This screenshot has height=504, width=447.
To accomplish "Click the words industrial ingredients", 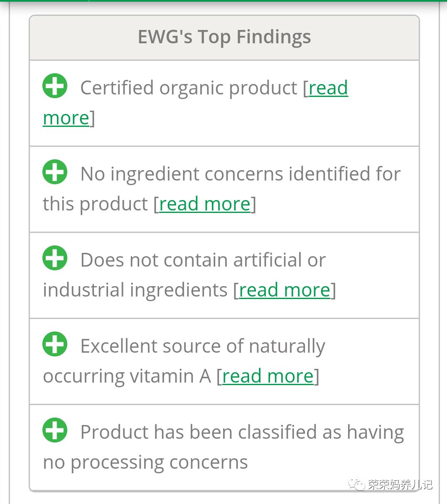I will tap(135, 290).
